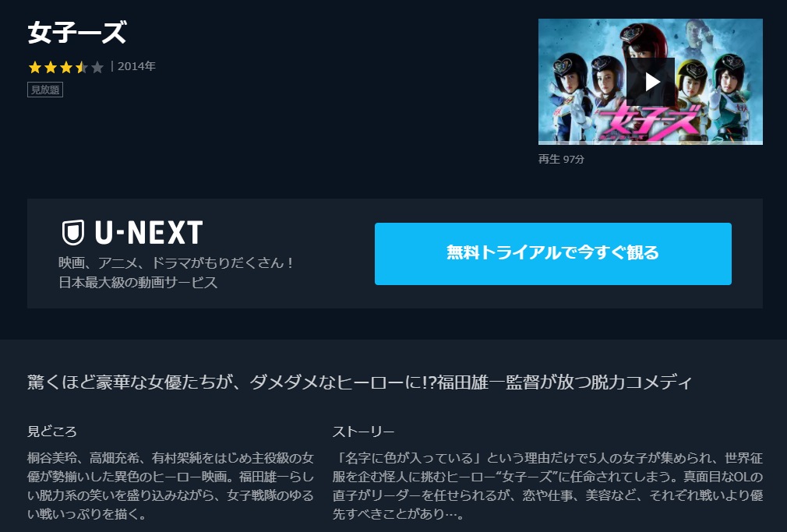Image resolution: width=787 pixels, height=532 pixels.
Task: Click the story synopsis paragraph text
Action: click(x=548, y=486)
